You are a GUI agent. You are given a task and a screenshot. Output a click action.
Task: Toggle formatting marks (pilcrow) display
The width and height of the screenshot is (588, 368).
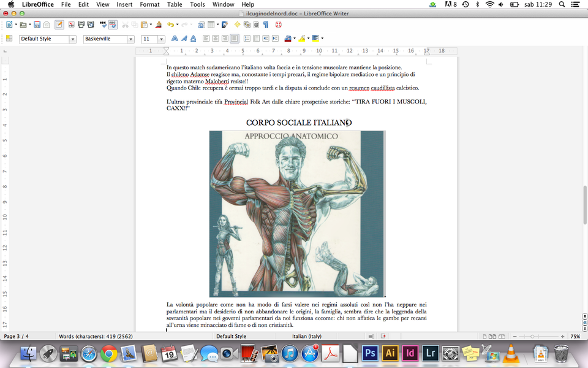[265, 25]
